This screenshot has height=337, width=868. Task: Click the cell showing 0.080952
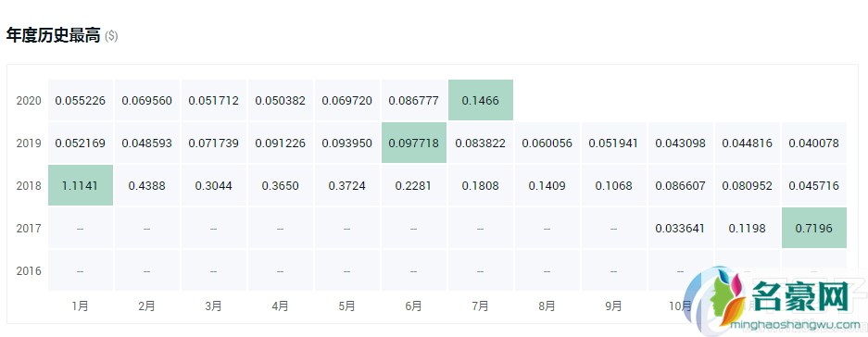pos(748,185)
